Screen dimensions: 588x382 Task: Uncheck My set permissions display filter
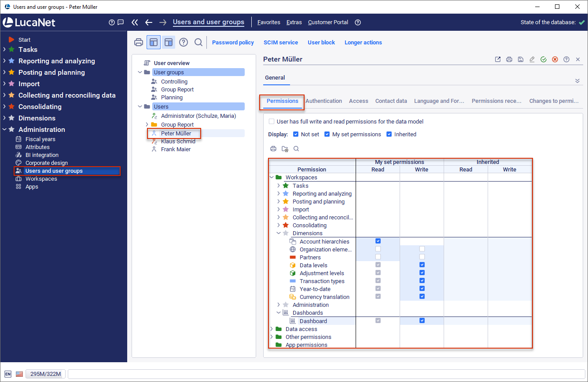pos(327,134)
